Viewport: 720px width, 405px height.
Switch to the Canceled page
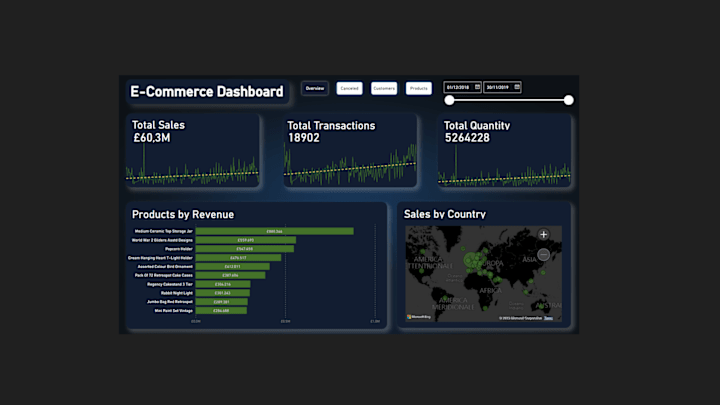point(349,88)
